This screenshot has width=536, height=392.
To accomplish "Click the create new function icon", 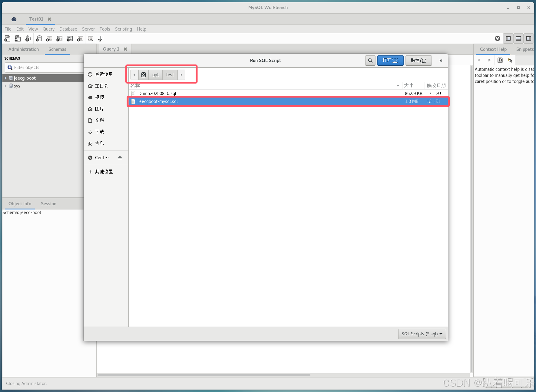I will point(80,38).
